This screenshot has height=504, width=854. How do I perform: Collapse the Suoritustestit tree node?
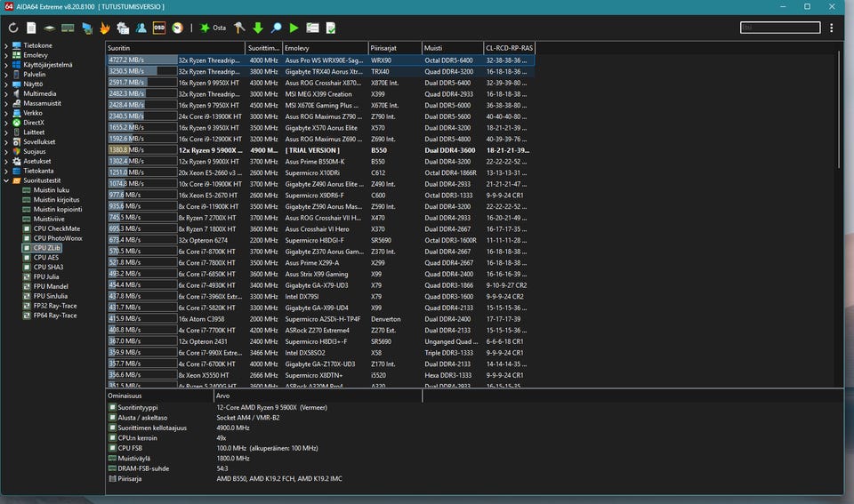click(x=6, y=180)
